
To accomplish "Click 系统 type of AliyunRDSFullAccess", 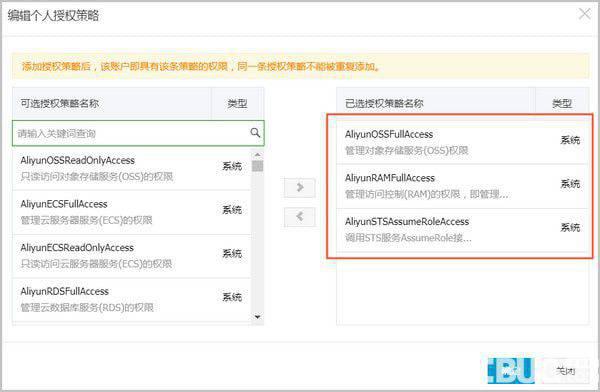I will click(232, 297).
